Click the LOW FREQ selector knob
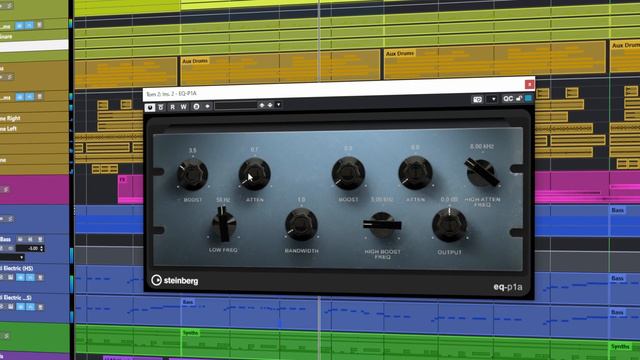 [223, 224]
